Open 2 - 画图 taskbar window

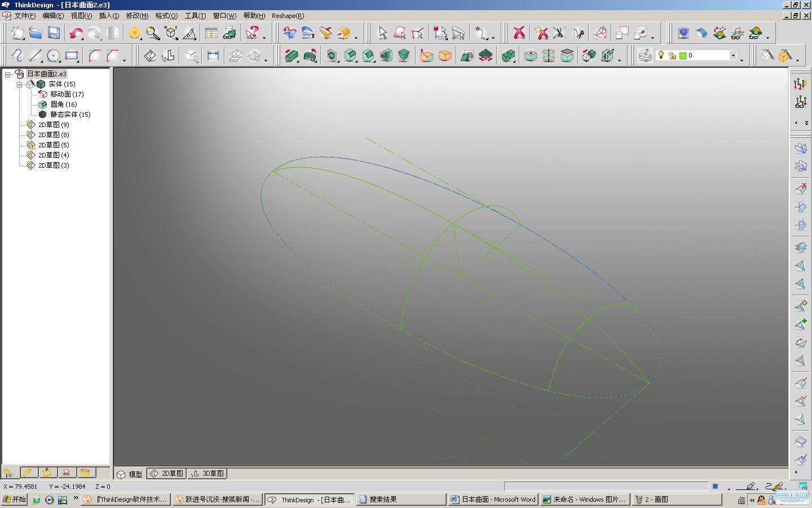[x=677, y=500]
